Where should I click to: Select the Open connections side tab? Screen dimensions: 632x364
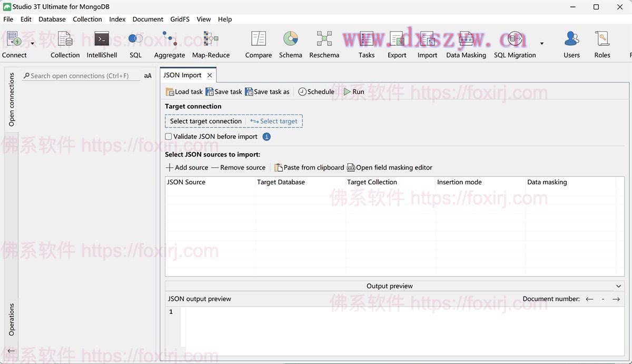[x=12, y=99]
